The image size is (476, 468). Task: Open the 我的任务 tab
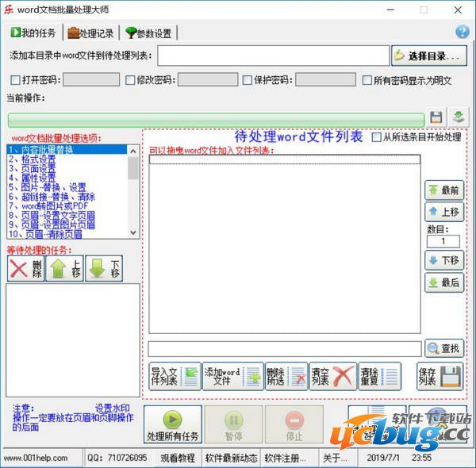click(x=33, y=33)
